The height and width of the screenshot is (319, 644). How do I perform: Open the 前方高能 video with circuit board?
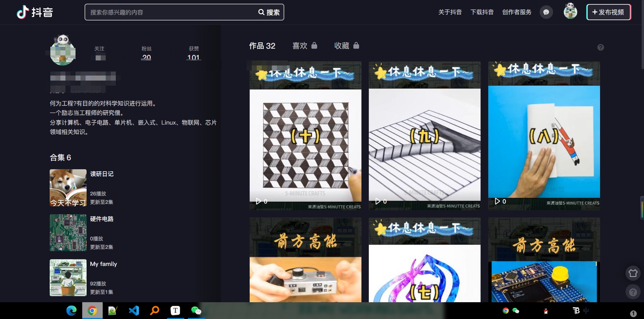coord(544,260)
